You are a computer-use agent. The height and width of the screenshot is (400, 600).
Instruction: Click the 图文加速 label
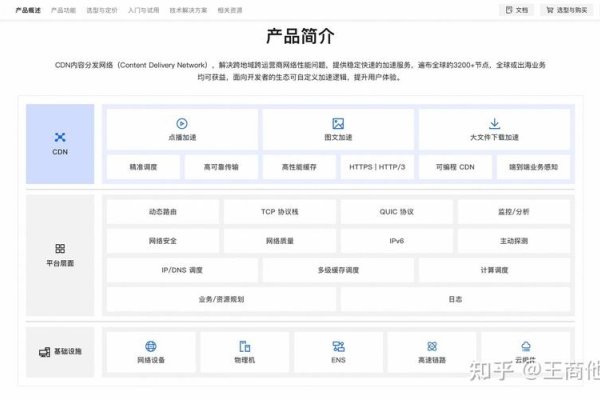[338, 137]
